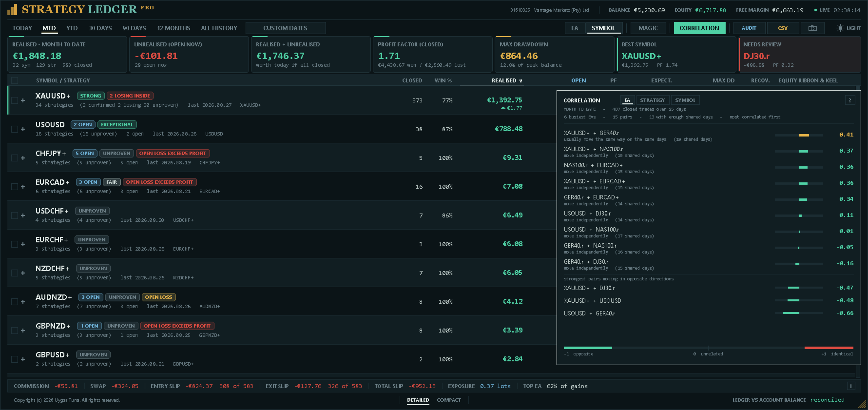Expand the NZDCHF+ row with the plus

coord(23,273)
